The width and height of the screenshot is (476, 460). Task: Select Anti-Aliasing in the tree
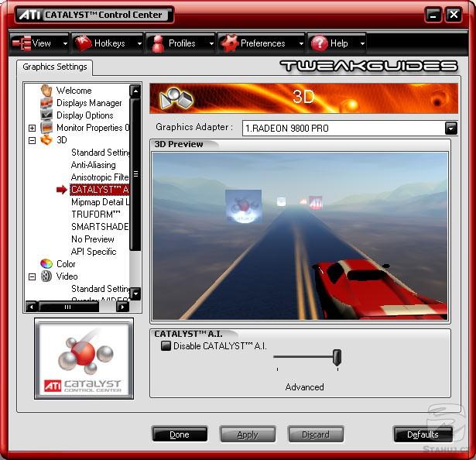point(93,165)
